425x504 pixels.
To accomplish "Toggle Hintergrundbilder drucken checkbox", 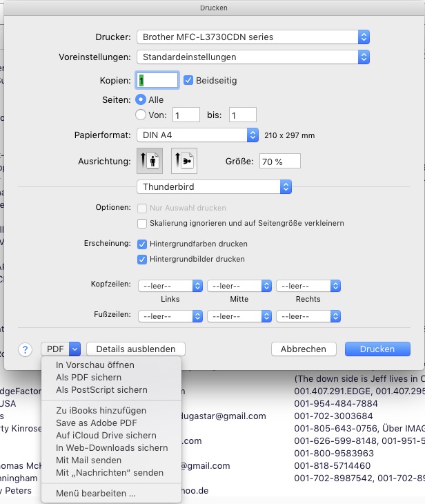I will click(x=142, y=260).
